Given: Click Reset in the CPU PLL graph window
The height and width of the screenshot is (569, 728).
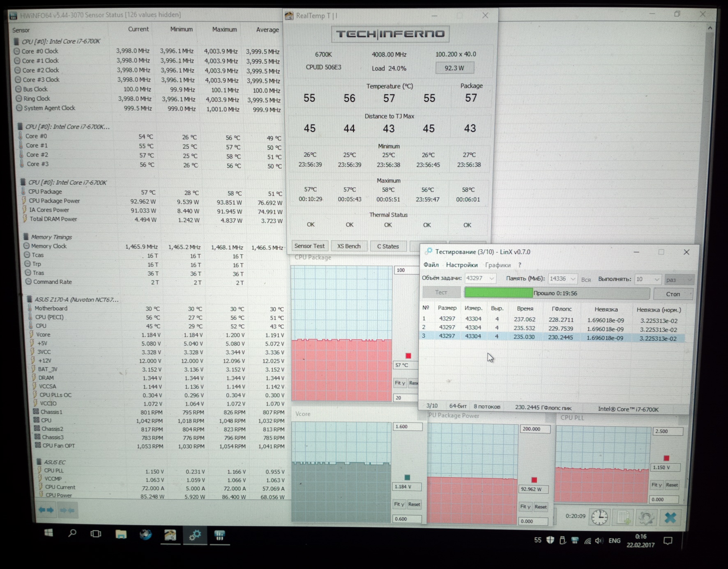Looking at the screenshot, I should click(672, 485).
